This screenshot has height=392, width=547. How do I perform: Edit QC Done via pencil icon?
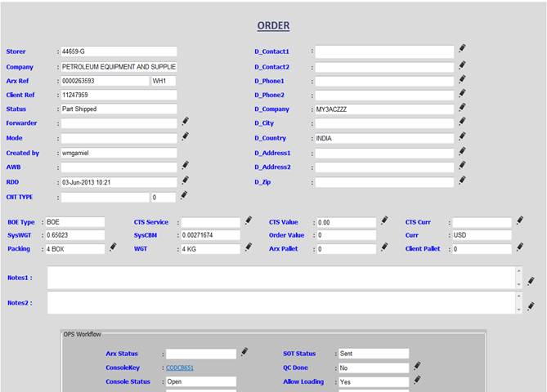point(417,366)
